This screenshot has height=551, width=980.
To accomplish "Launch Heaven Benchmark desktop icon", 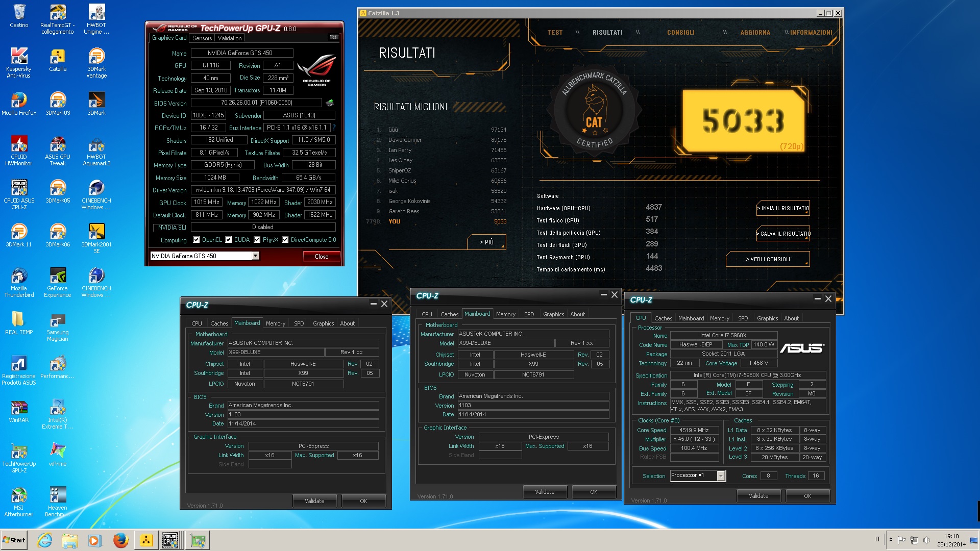I will (58, 502).
